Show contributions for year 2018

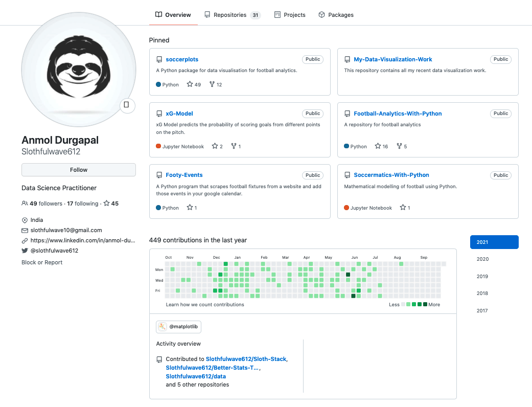482,293
